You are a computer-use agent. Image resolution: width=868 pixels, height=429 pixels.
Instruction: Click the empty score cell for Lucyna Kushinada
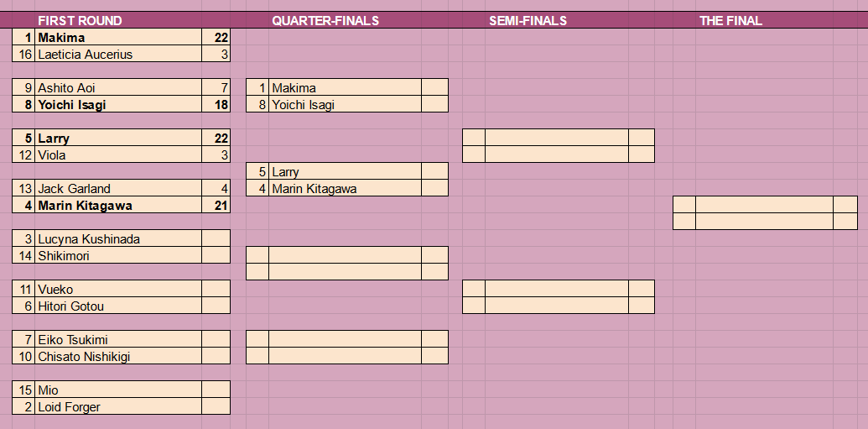click(x=216, y=238)
